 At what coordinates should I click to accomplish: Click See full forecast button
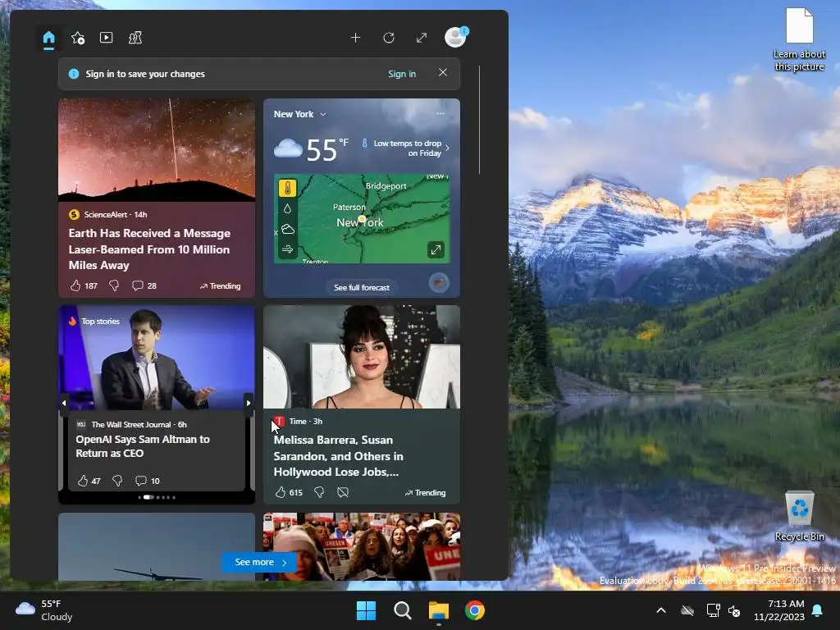point(362,288)
